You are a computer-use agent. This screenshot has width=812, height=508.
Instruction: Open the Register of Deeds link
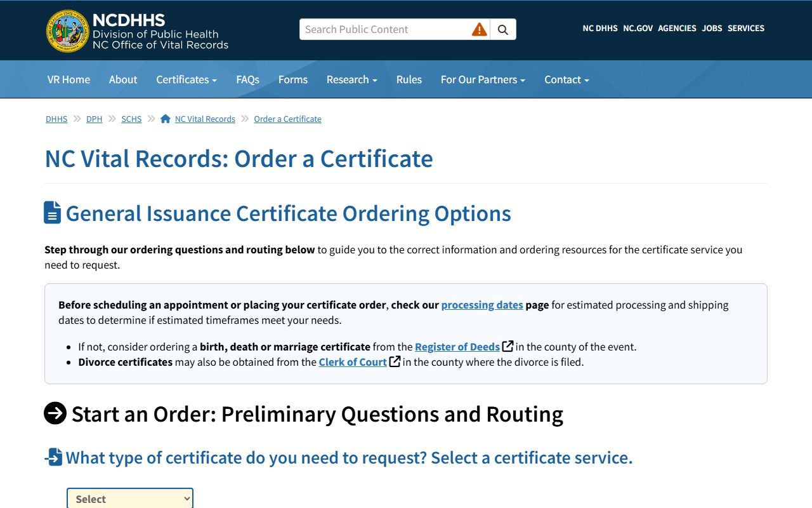[x=457, y=347]
